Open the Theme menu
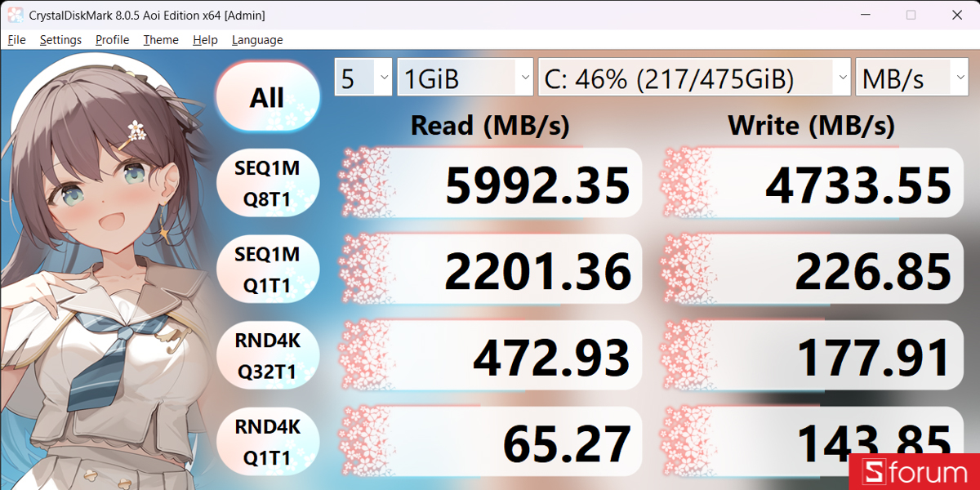The image size is (980, 490). (x=161, y=40)
